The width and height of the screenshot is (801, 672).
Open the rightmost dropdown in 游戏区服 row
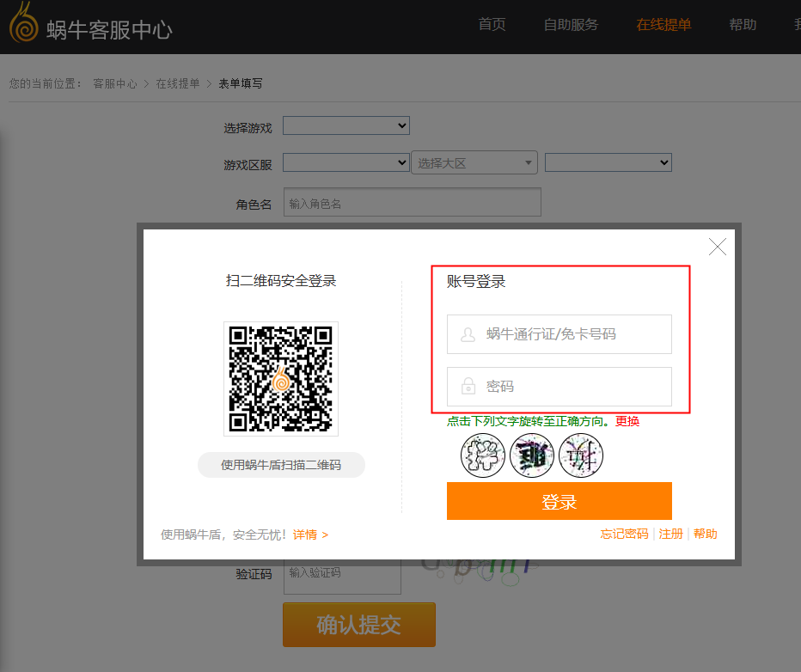(x=608, y=162)
